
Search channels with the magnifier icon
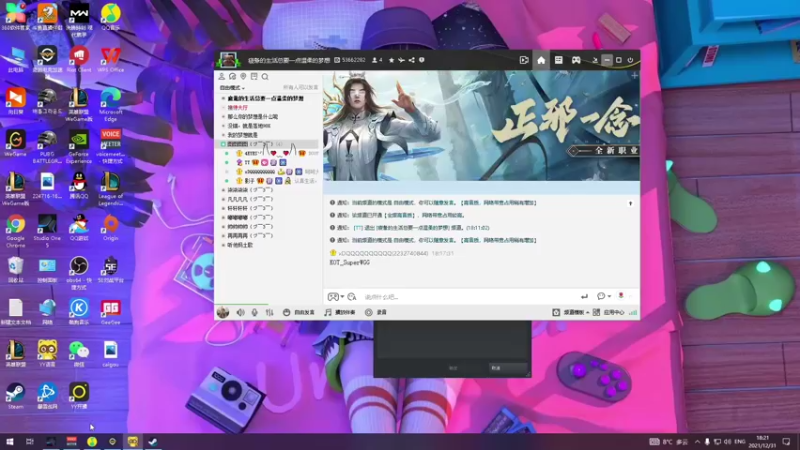265,77
